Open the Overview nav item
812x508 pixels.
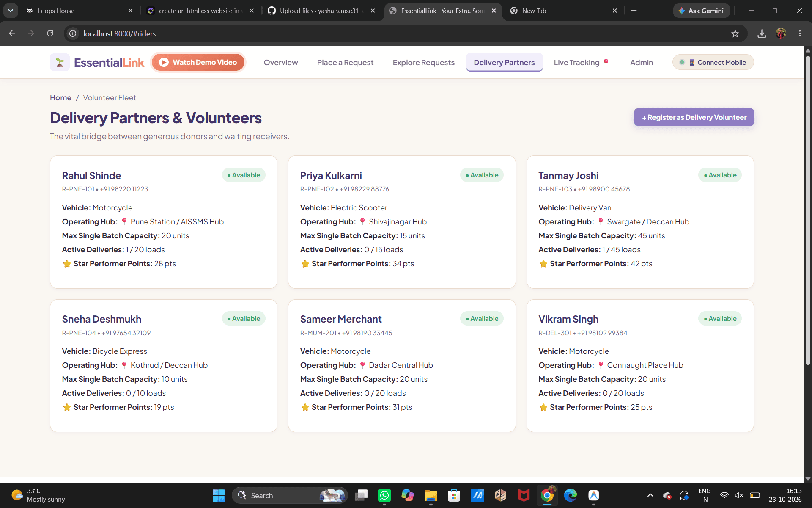tap(281, 63)
